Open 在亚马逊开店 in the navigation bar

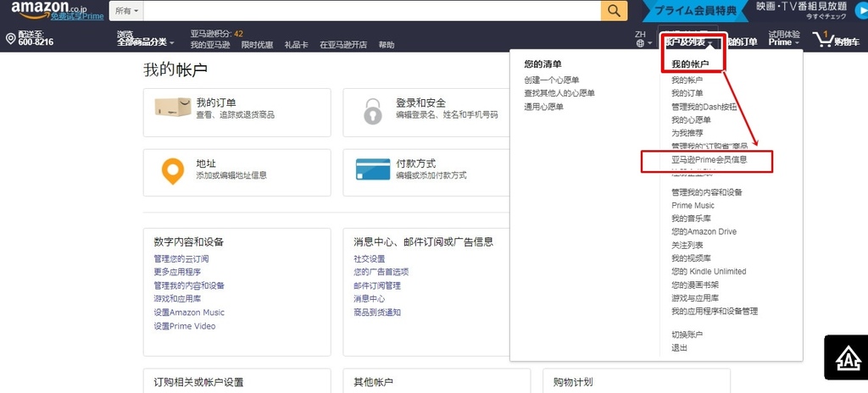coord(343,44)
